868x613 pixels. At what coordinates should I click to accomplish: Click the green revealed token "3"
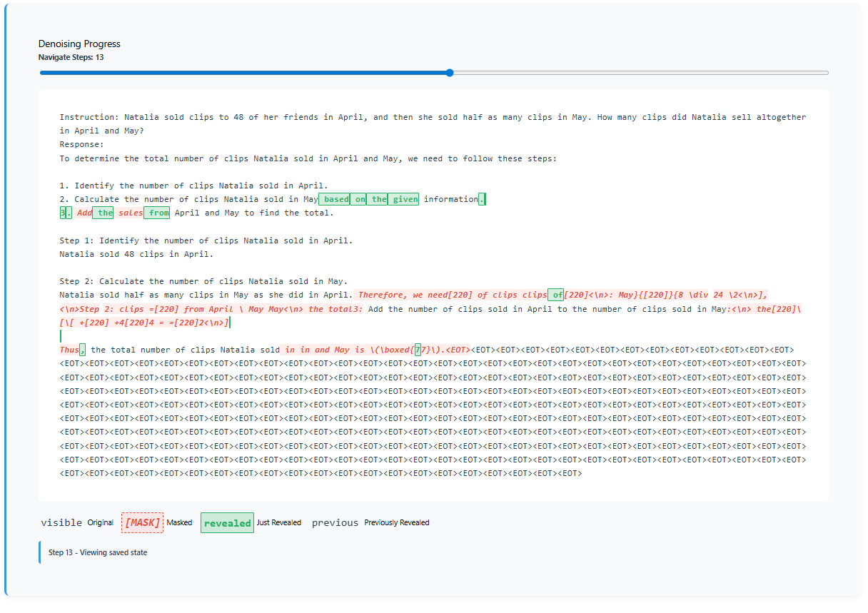62,213
